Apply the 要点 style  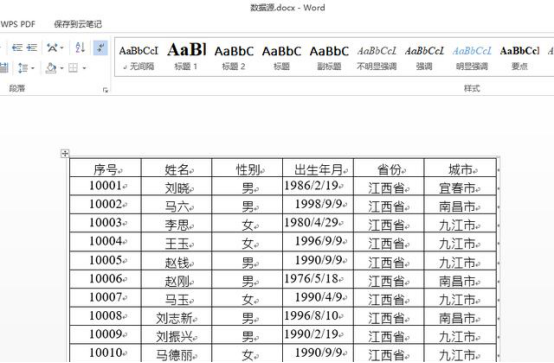click(x=519, y=57)
